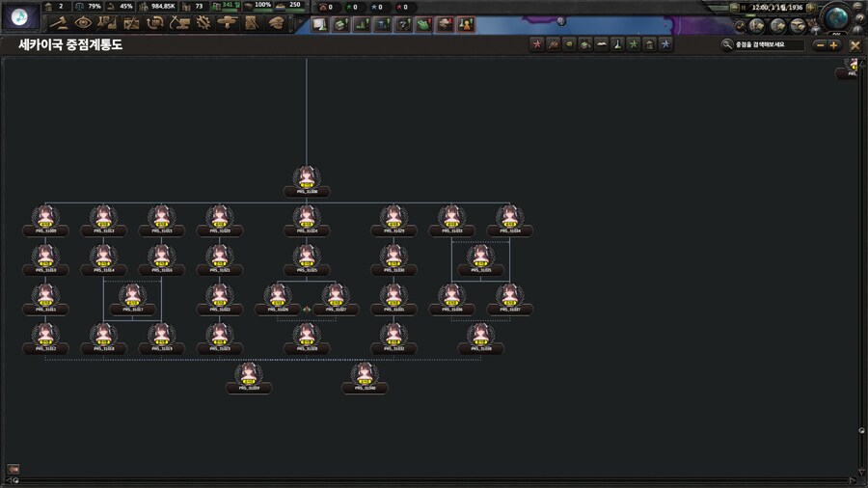Viewport: 868px width, 488px height.
Task: Close the focus tree window with X
Action: [x=854, y=44]
